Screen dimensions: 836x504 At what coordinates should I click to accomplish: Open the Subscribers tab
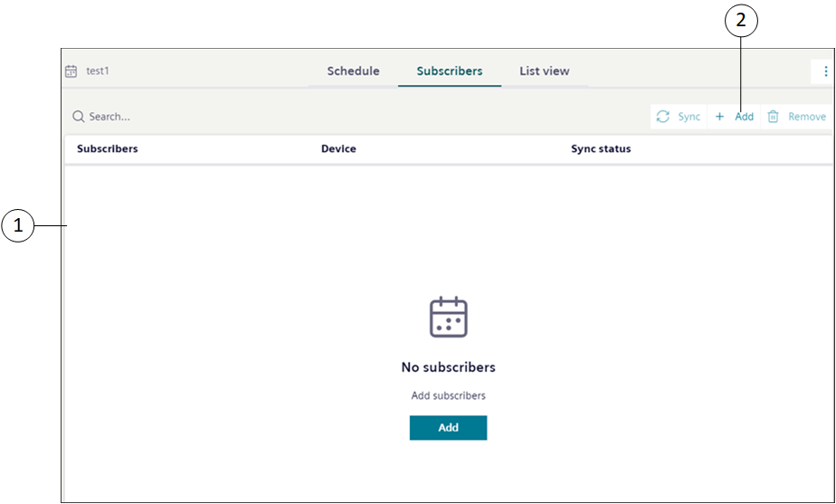(450, 71)
